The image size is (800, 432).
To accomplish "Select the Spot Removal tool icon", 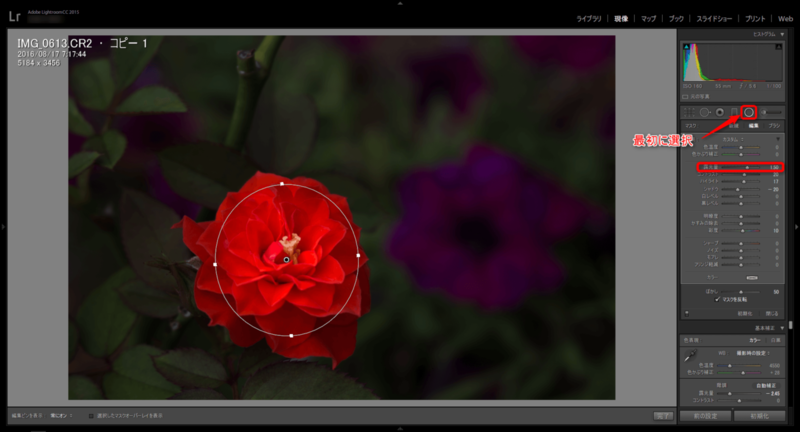I will pyautogui.click(x=705, y=112).
